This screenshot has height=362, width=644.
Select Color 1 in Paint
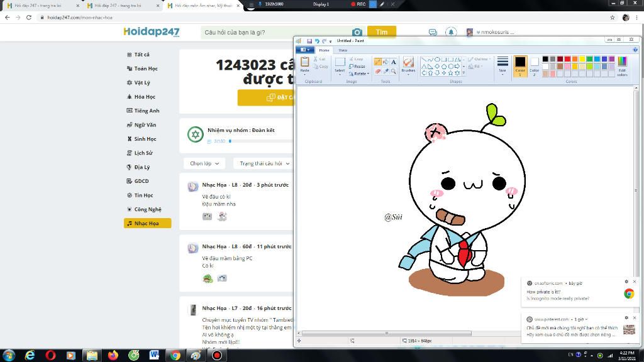[520, 65]
